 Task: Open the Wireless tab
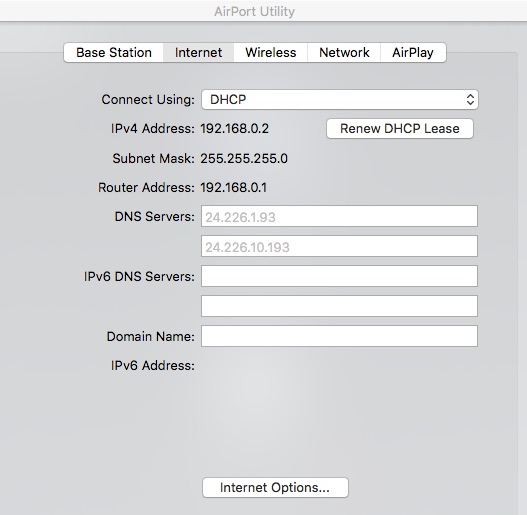click(x=271, y=52)
